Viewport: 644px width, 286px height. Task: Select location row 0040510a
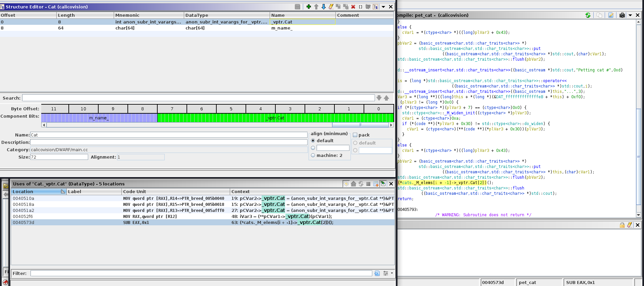(x=203, y=198)
